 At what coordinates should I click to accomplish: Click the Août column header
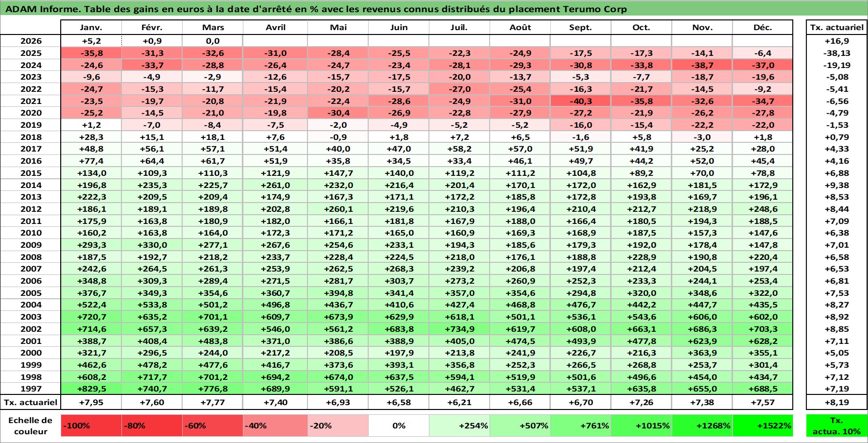pyautogui.click(x=520, y=27)
